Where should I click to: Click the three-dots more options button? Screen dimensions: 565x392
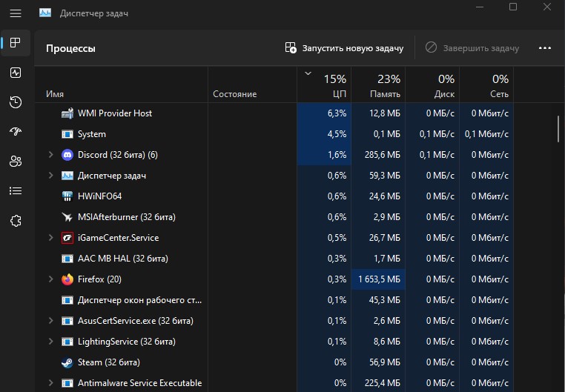coord(544,48)
